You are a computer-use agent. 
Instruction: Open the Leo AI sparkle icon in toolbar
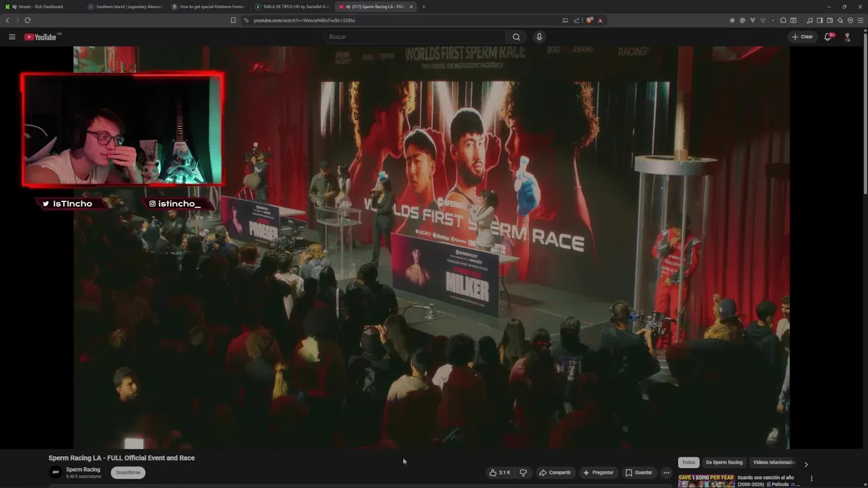(x=840, y=20)
